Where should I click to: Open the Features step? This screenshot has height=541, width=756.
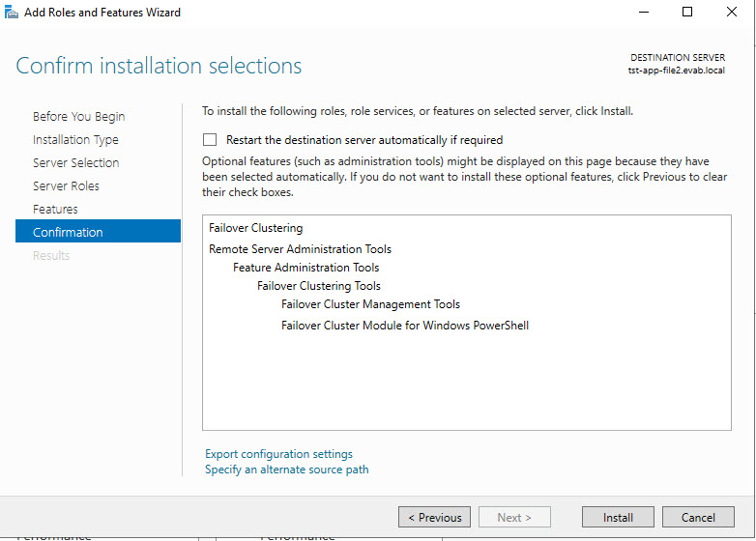[55, 210]
